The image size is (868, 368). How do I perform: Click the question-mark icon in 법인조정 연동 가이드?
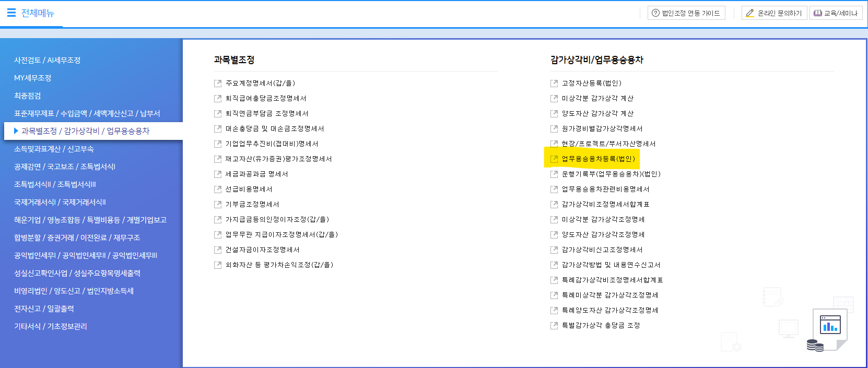tap(655, 13)
